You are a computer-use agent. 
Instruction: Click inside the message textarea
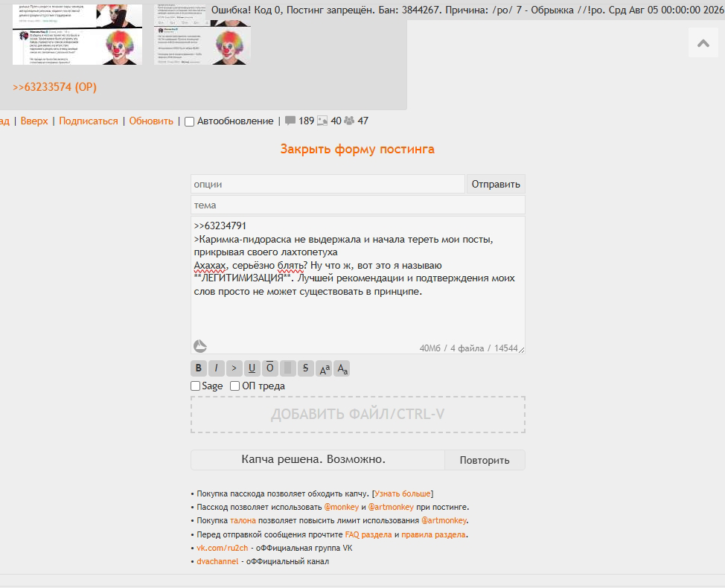click(x=358, y=285)
